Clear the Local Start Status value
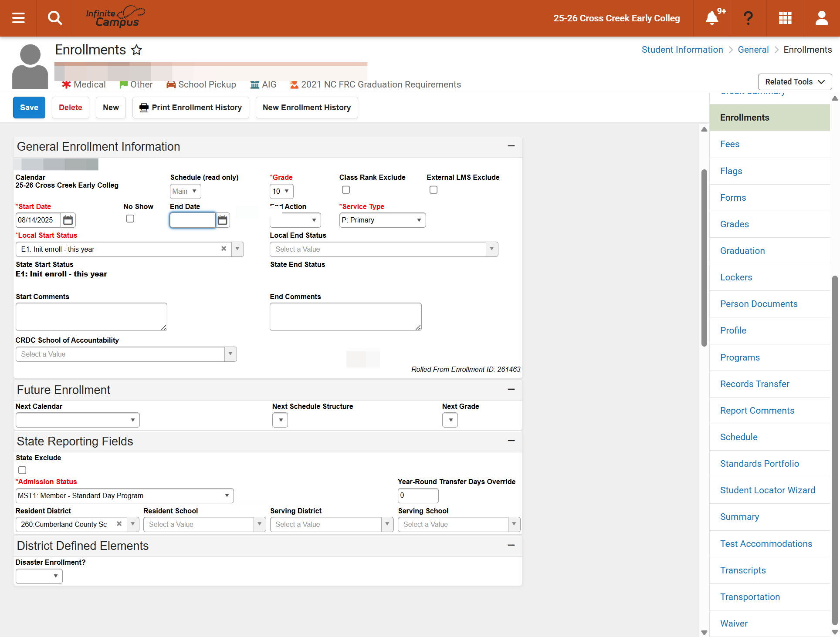840x637 pixels. tap(224, 249)
